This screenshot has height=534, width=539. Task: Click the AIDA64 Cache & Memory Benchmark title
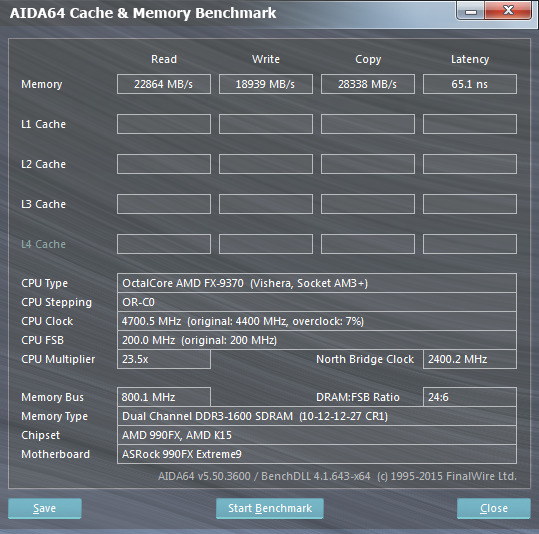tap(143, 13)
